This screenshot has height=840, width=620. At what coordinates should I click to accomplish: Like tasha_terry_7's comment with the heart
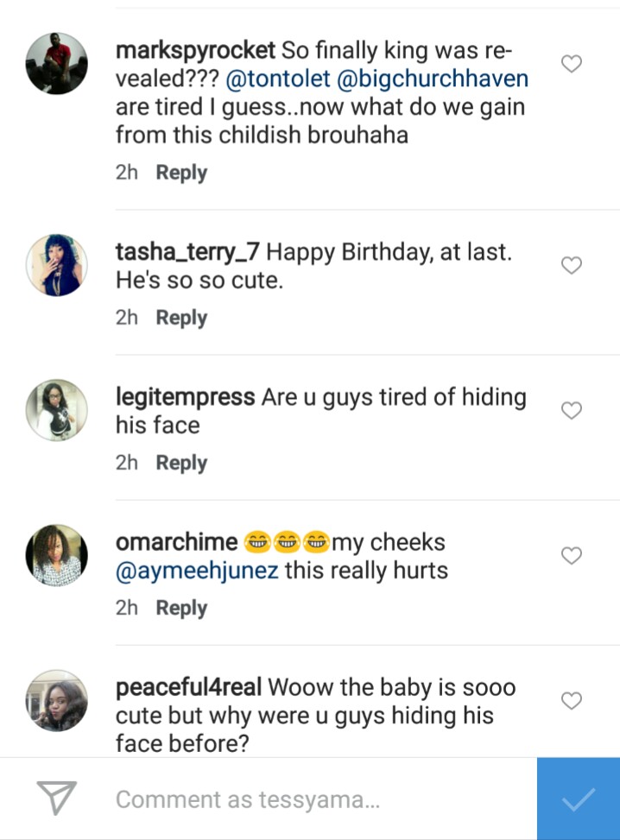click(x=572, y=266)
